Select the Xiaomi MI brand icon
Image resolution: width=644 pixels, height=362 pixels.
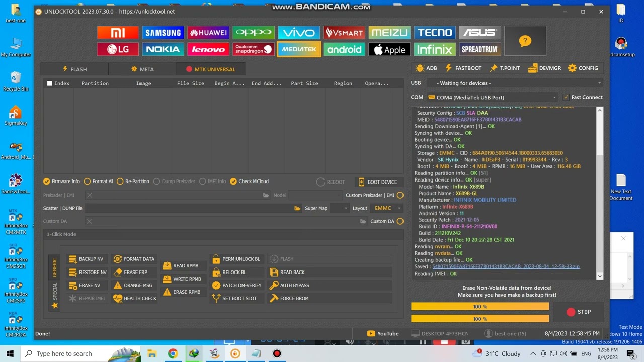[x=118, y=33]
